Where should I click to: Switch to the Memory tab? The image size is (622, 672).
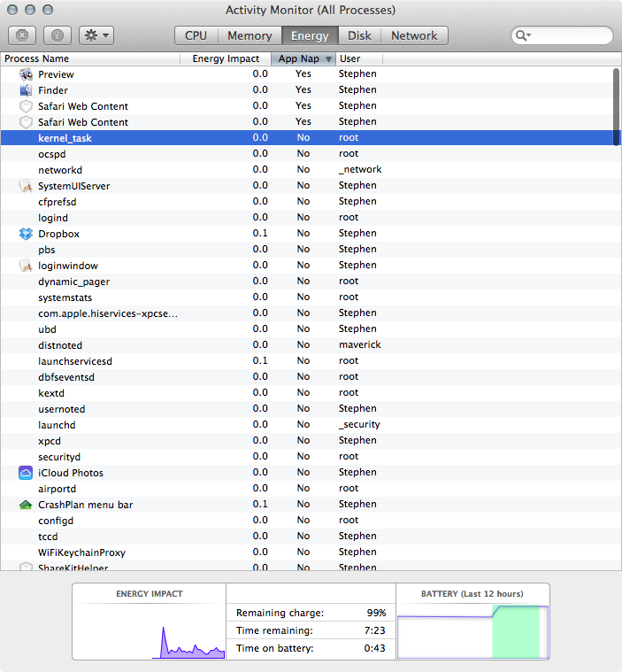coord(250,35)
